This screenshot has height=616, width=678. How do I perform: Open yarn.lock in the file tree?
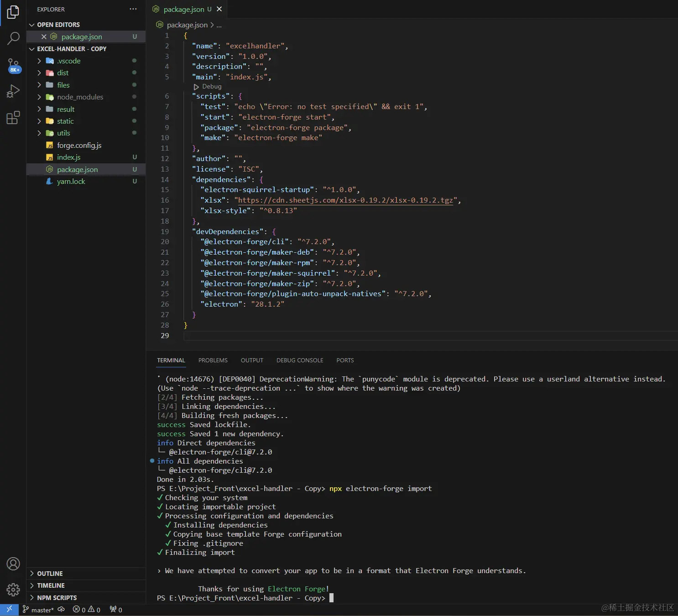point(86,181)
